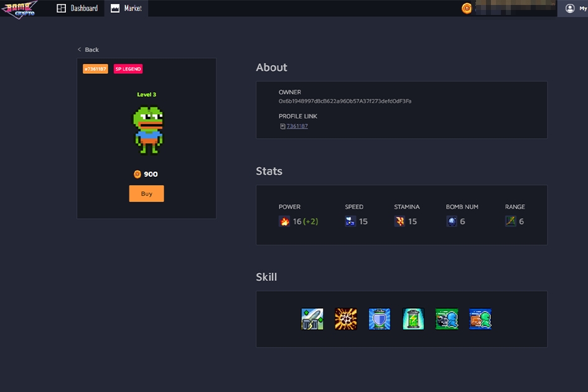Viewport: 588px width, 392px height.
Task: Click the Stats section heading
Action: coord(269,171)
